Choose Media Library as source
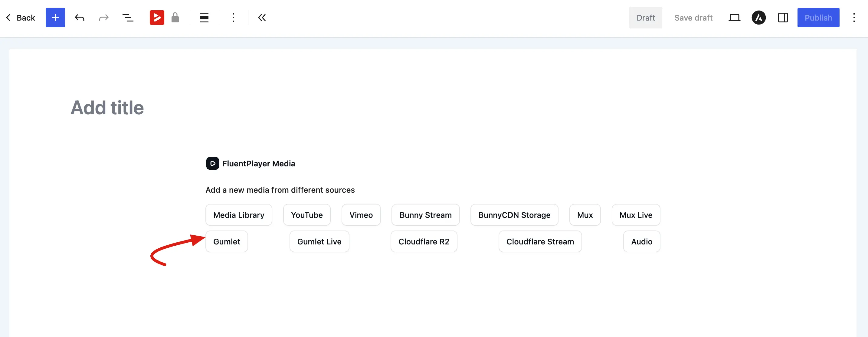Image resolution: width=868 pixels, height=337 pixels. coord(239,215)
